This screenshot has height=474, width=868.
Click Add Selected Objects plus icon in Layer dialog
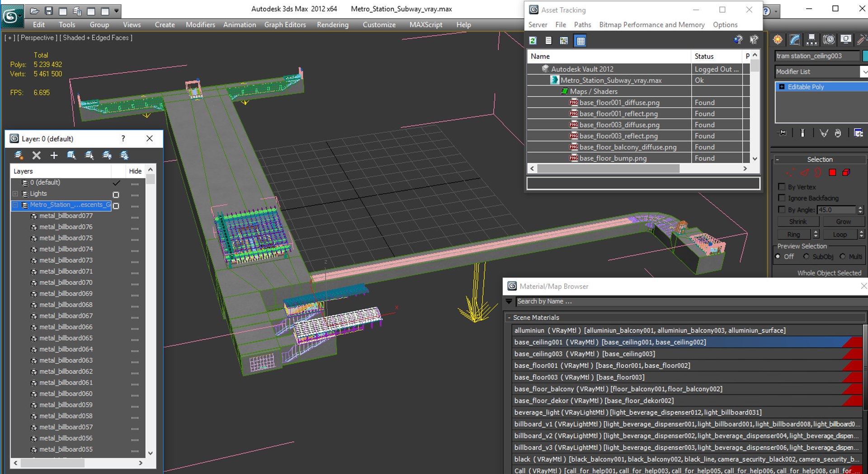pyautogui.click(x=54, y=155)
